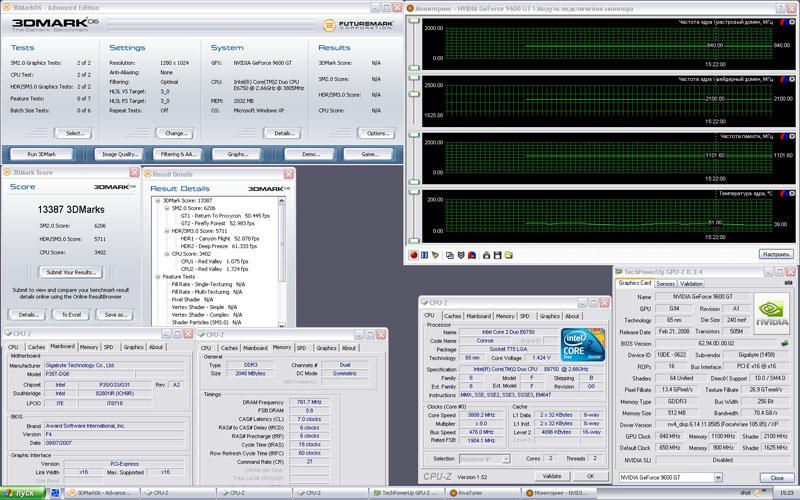Click the yellow folder icon in monitoring toolbar
This screenshot has height=500, width=800.
(509, 255)
